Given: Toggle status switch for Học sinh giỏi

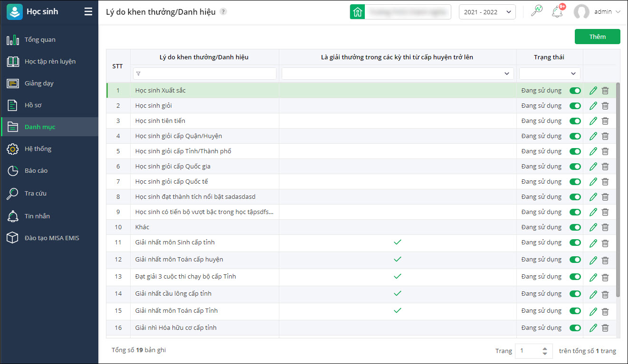Looking at the screenshot, I should [575, 106].
